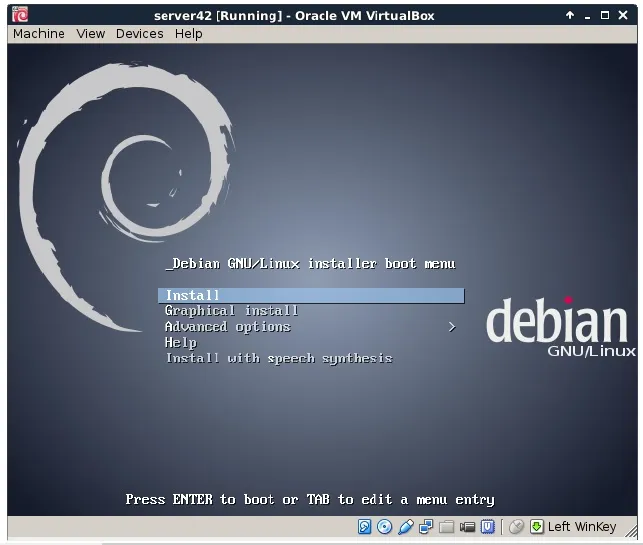Click the green host key arrow icon
This screenshot has height=545, width=643.
point(536,527)
